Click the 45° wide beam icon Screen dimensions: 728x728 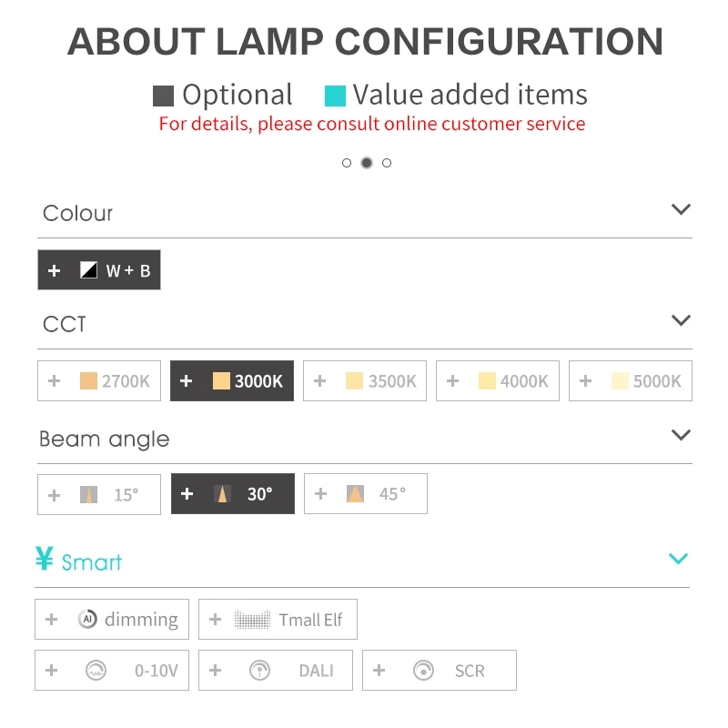[355, 493]
